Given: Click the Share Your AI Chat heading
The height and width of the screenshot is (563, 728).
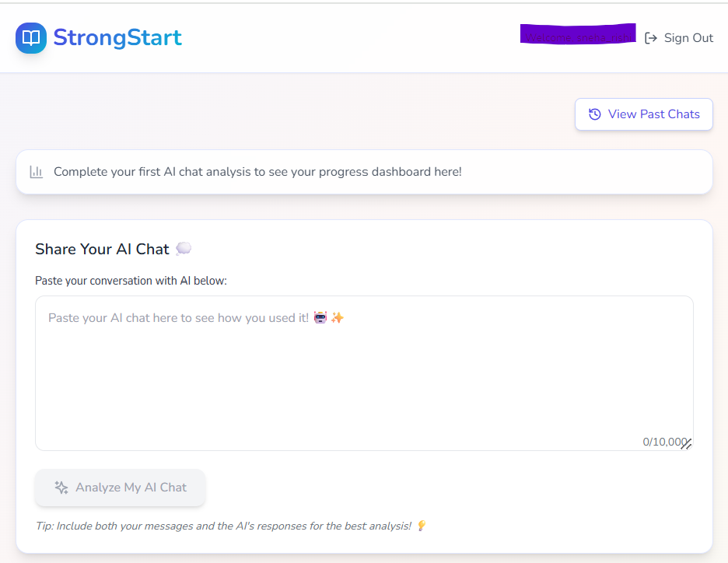Looking at the screenshot, I should [x=102, y=249].
